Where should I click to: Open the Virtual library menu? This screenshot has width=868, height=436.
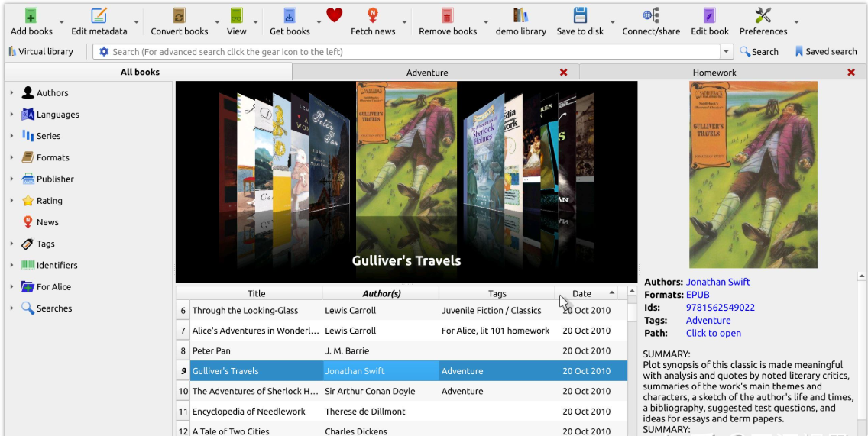pos(41,51)
